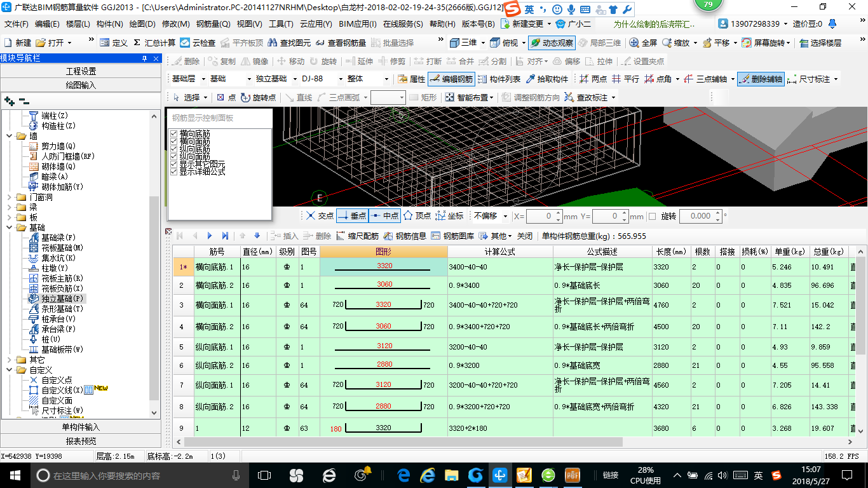
Task: Click 删除辅轴 delete auxiliary axis
Action: (761, 79)
